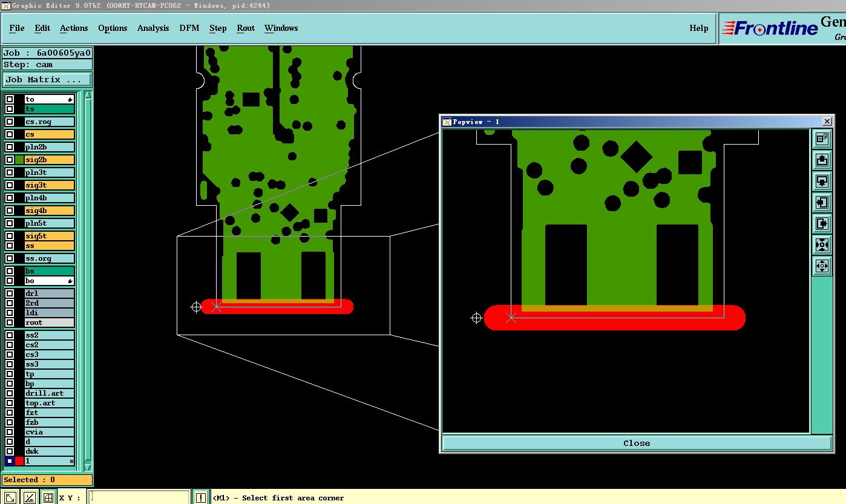Click the Step: cam label

(47, 64)
